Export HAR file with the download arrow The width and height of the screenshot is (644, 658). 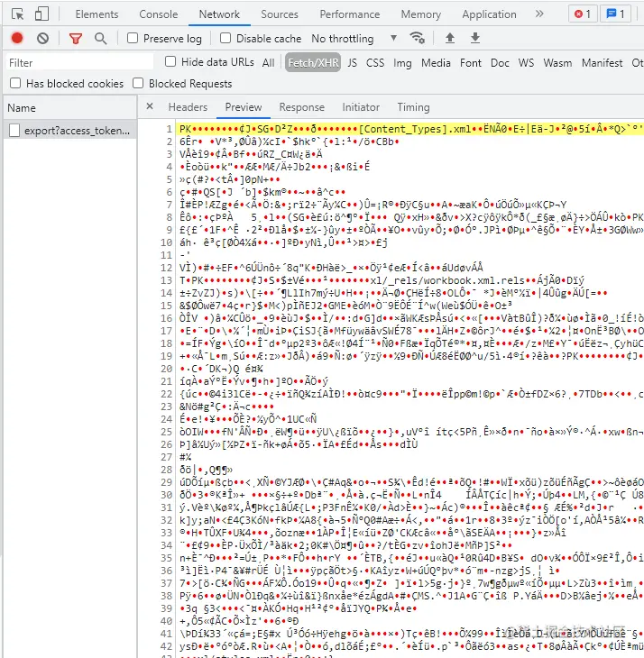click(x=474, y=38)
